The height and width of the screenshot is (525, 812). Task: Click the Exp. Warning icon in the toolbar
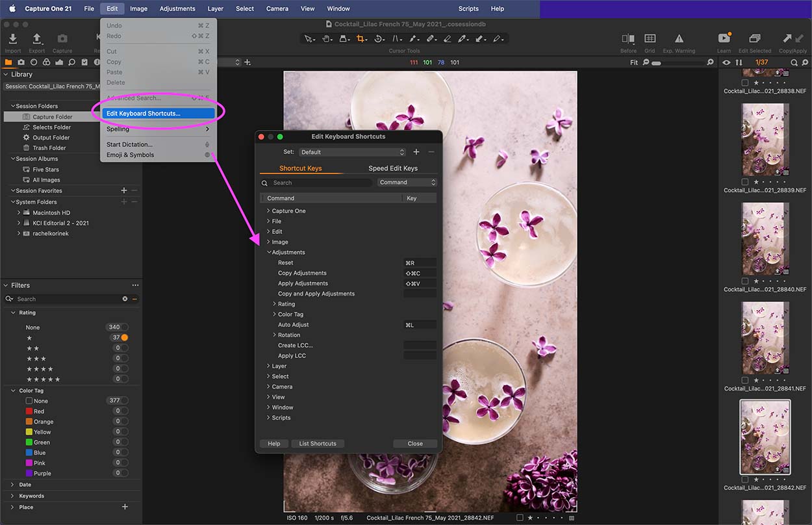pos(678,40)
